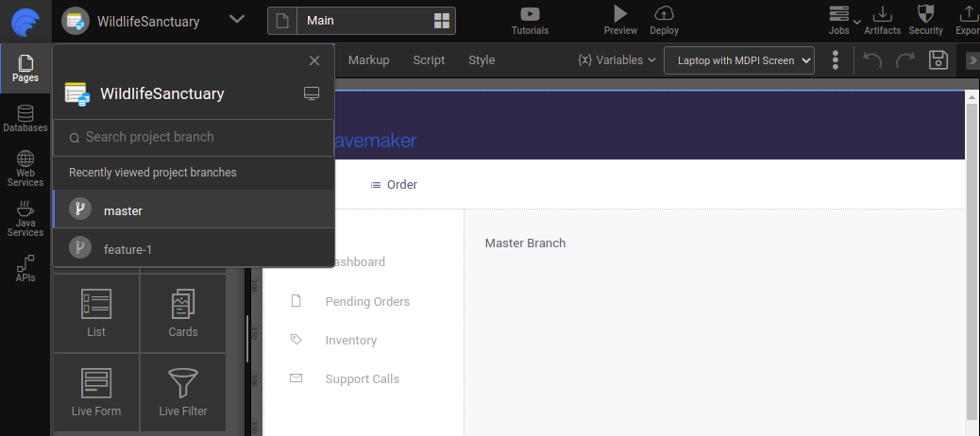Click the Undo arrow icon

click(872, 60)
